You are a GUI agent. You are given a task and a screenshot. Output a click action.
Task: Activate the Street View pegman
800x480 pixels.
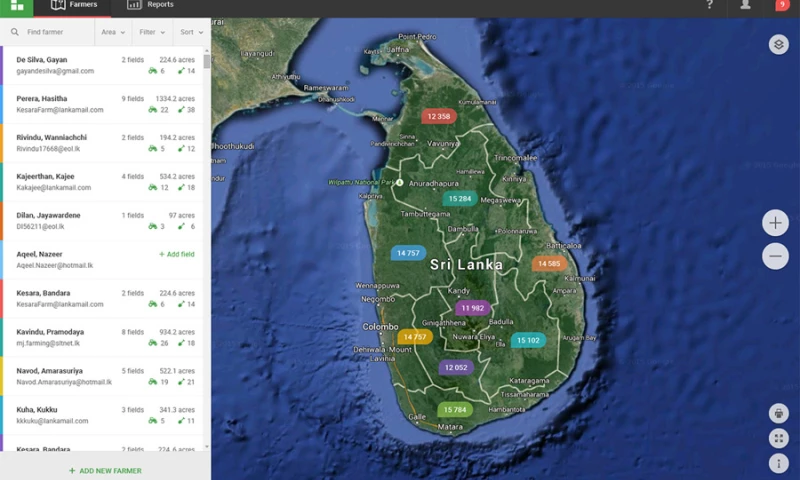(779, 413)
